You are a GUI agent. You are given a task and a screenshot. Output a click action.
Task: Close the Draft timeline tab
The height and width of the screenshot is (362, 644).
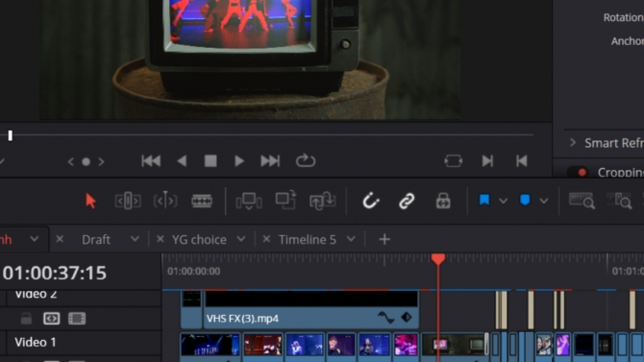pos(60,239)
